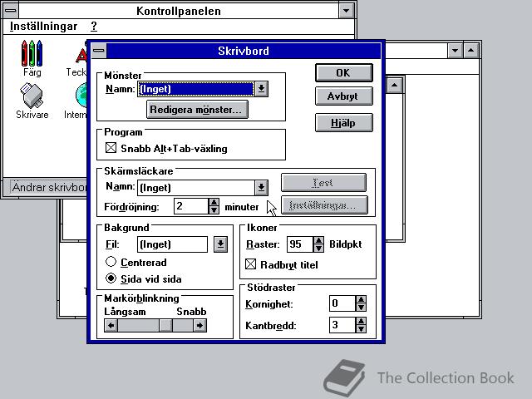Viewport: 532px width, 399px height.
Task: Click the Markörblinkning slider thumb
Action: 166,325
